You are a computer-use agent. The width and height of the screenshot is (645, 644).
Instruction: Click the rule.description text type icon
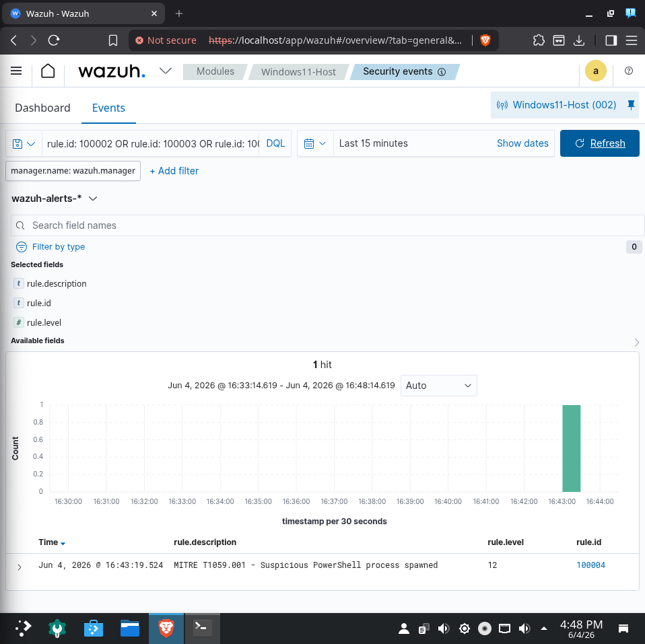click(18, 283)
